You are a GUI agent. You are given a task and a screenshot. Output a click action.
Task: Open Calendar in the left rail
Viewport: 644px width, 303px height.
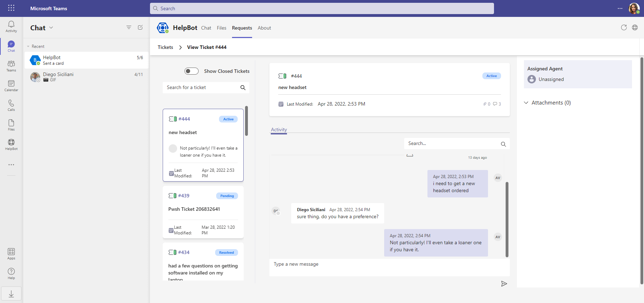[x=11, y=86]
